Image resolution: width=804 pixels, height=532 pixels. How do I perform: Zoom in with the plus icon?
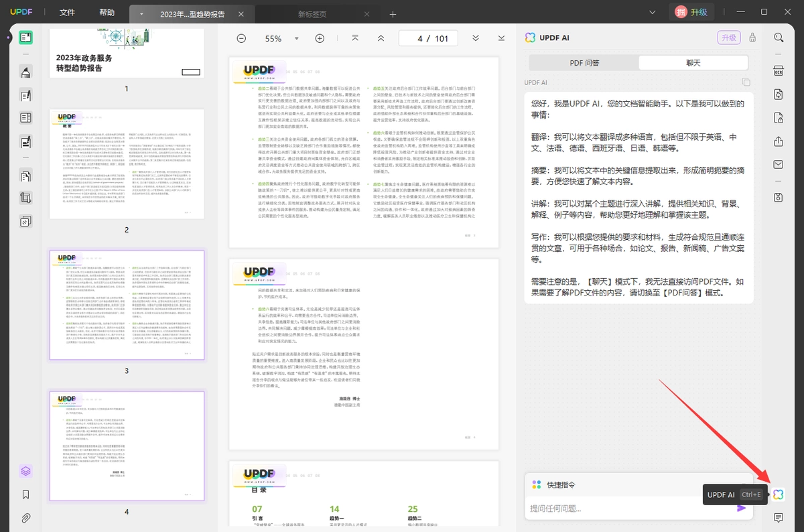(x=320, y=38)
